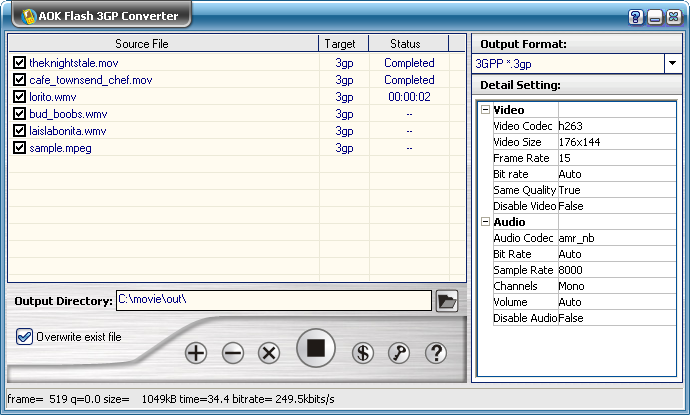The width and height of the screenshot is (690, 415).
Task: Click the clear all X icon
Action: [x=269, y=353]
